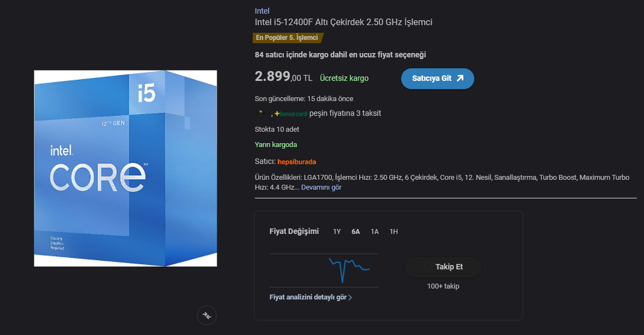Expand product features with Devamını gör
The image size is (644, 335).
click(321, 187)
